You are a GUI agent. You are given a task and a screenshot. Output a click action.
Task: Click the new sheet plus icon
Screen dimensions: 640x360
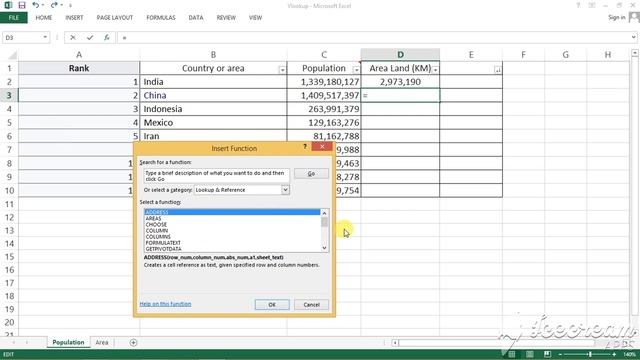point(133,342)
